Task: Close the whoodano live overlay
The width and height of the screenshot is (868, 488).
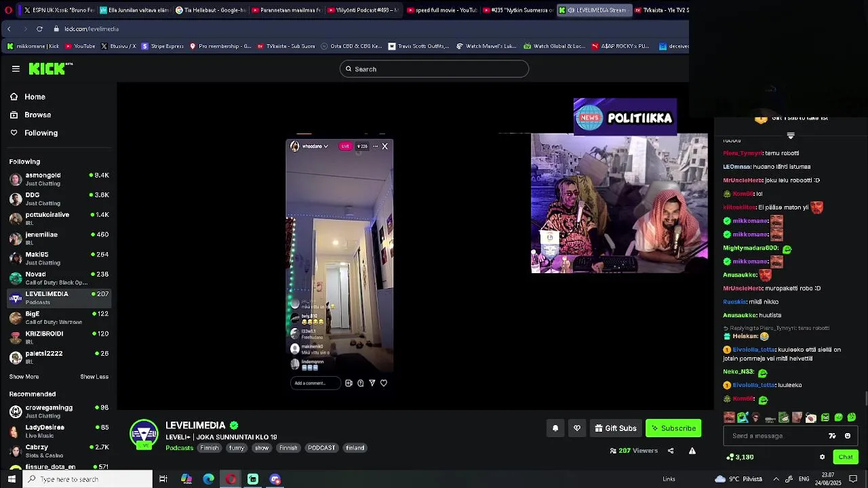Action: coord(384,146)
